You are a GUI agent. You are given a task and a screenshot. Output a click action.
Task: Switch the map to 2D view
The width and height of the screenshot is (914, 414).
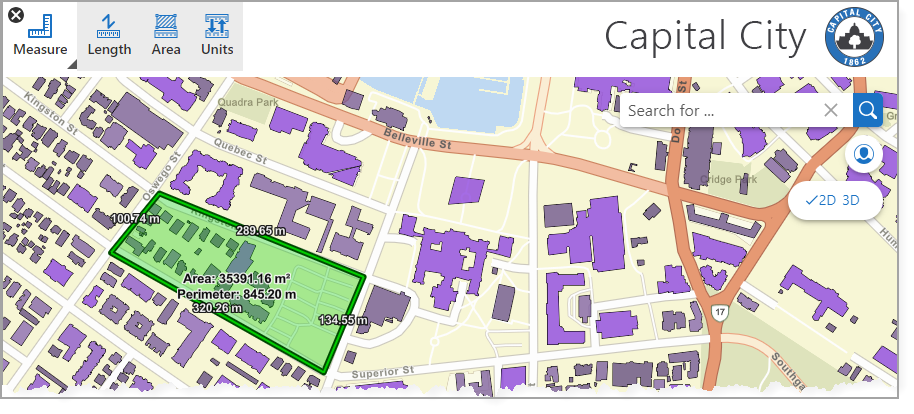pyautogui.click(x=820, y=200)
